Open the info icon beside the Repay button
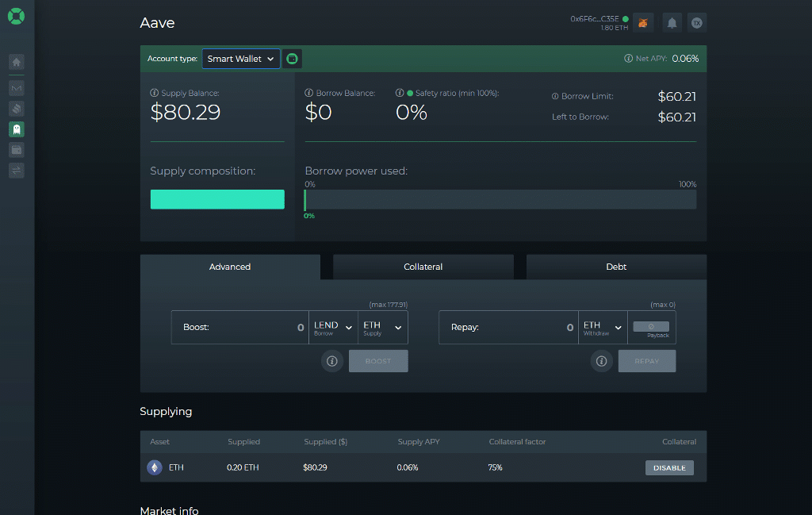 (x=602, y=361)
